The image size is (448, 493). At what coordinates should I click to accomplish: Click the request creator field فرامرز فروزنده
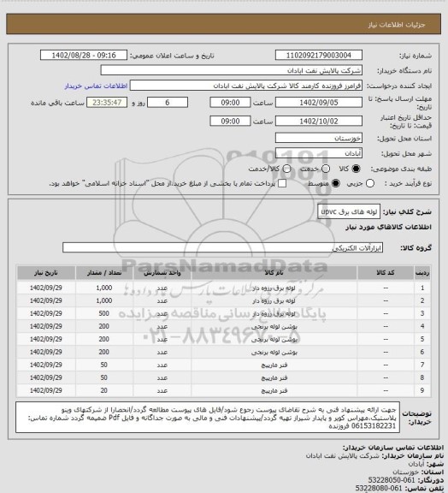click(246, 86)
